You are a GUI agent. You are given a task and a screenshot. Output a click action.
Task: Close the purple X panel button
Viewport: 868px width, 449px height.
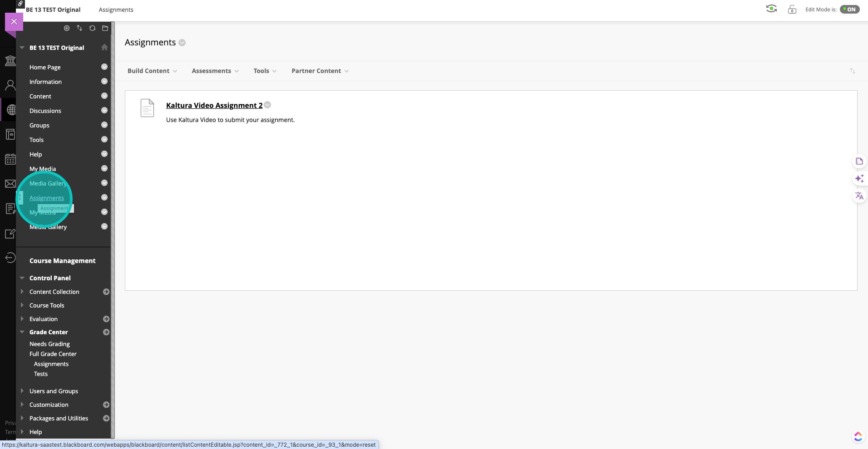tap(14, 21)
